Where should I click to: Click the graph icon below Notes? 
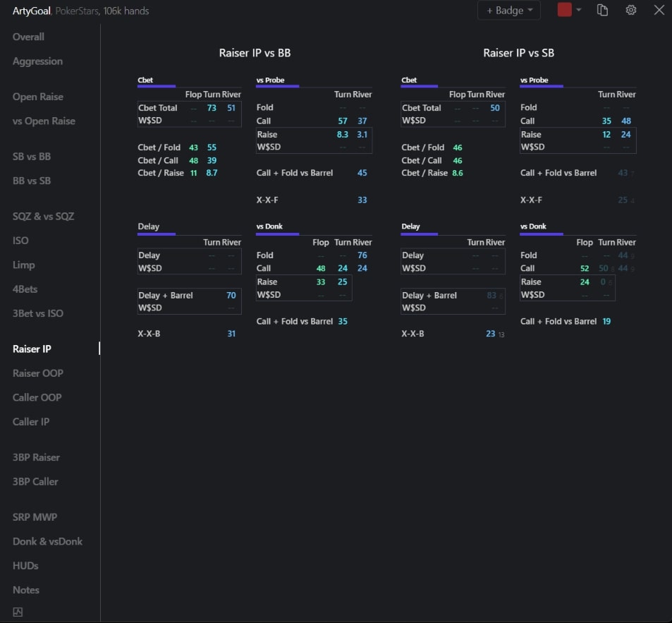[x=18, y=612]
